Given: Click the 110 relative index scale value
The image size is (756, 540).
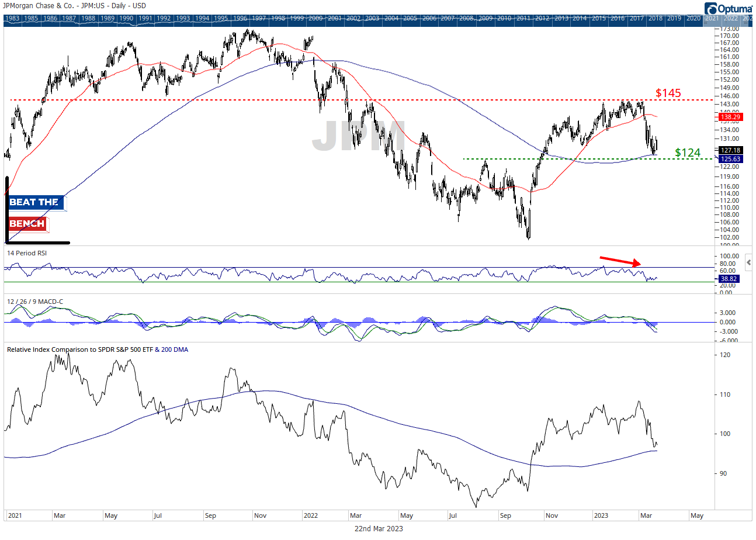Looking at the screenshot, I should [724, 394].
